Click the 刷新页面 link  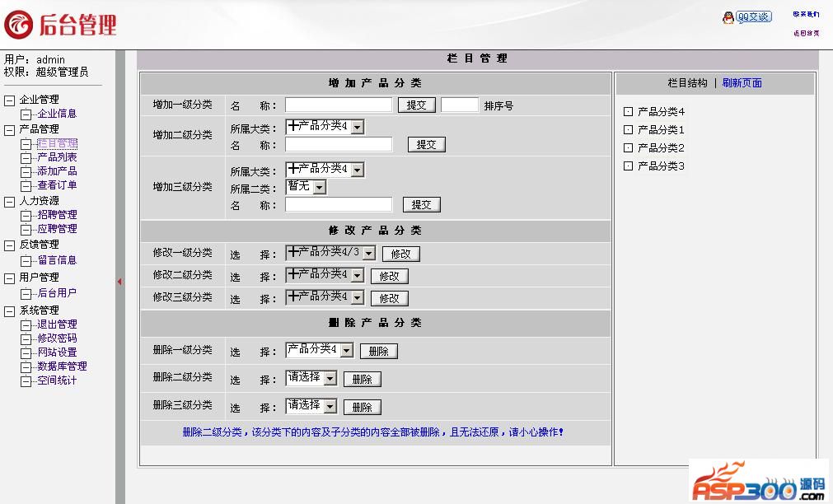pyautogui.click(x=742, y=83)
